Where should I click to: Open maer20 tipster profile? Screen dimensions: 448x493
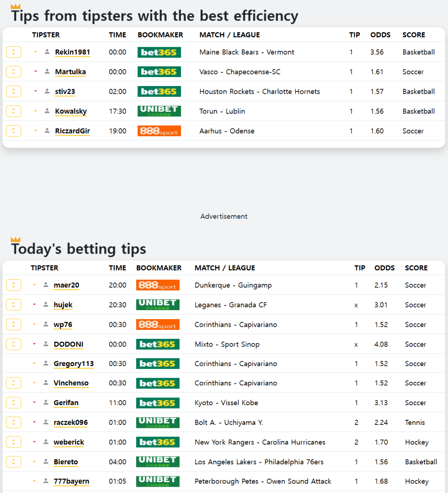66,285
